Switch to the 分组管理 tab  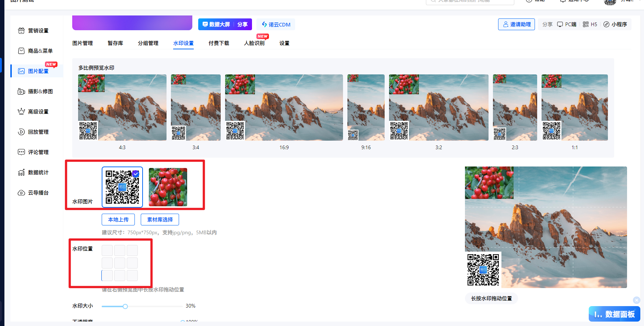point(148,43)
